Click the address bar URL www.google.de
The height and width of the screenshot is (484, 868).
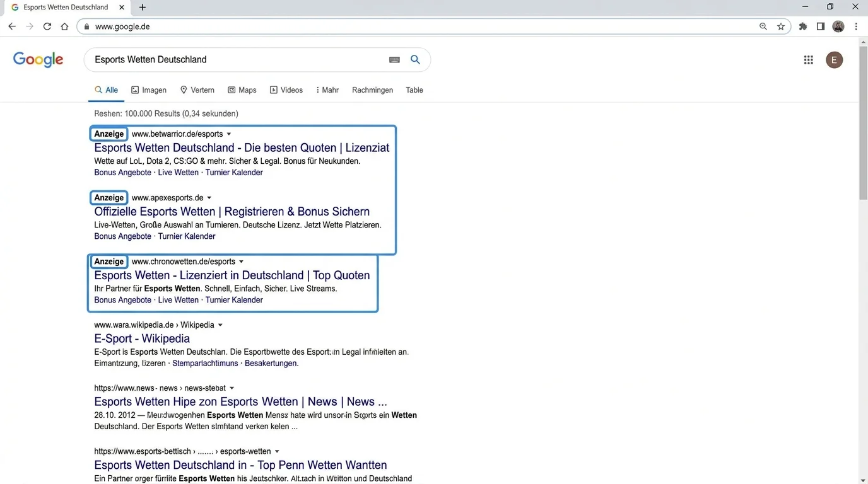[122, 26]
